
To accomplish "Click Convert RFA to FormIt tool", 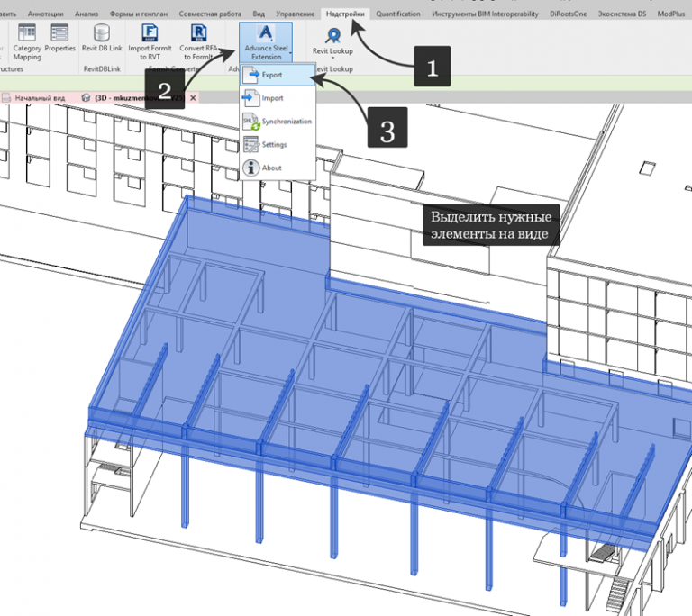I will 197,41.
